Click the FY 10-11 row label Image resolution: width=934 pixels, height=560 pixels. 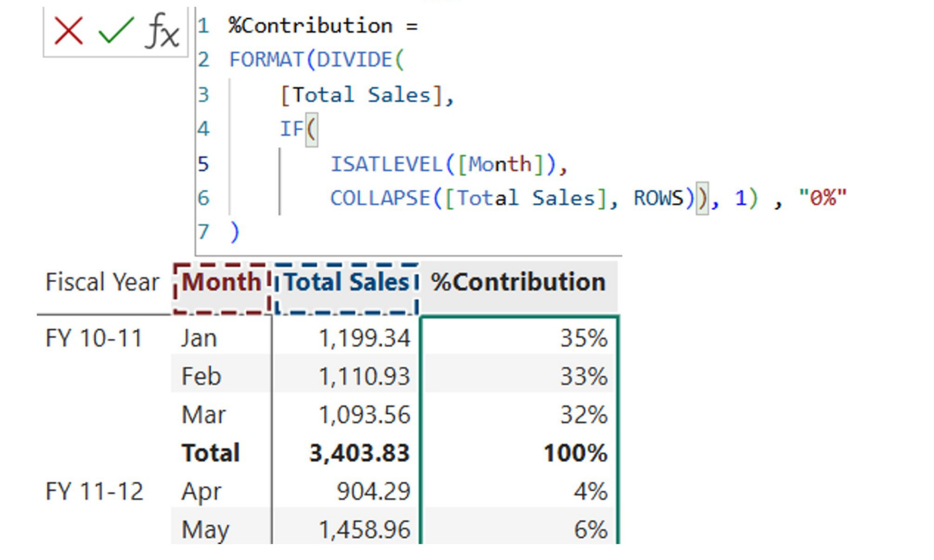pyautogui.click(x=94, y=339)
